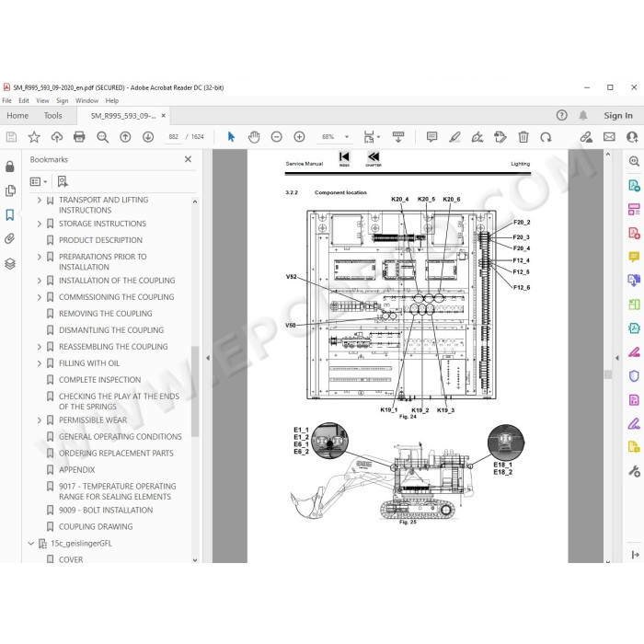Viewport: 644px width, 644px height.
Task: Close the SM_R995 document tab
Action: point(164,116)
